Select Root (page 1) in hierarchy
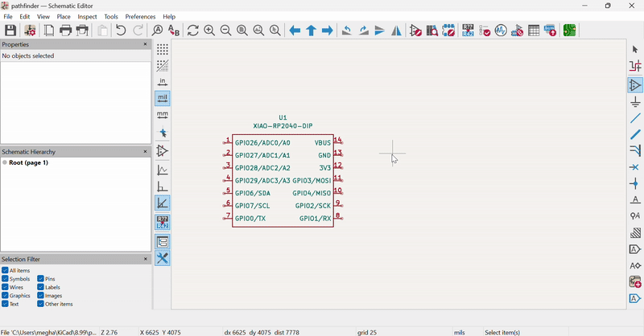The width and height of the screenshot is (644, 336). tap(29, 163)
